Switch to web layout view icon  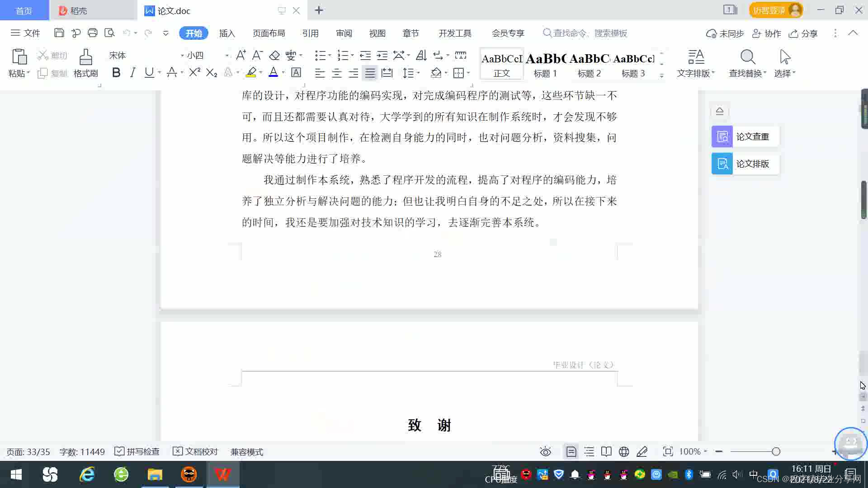pyautogui.click(x=624, y=452)
